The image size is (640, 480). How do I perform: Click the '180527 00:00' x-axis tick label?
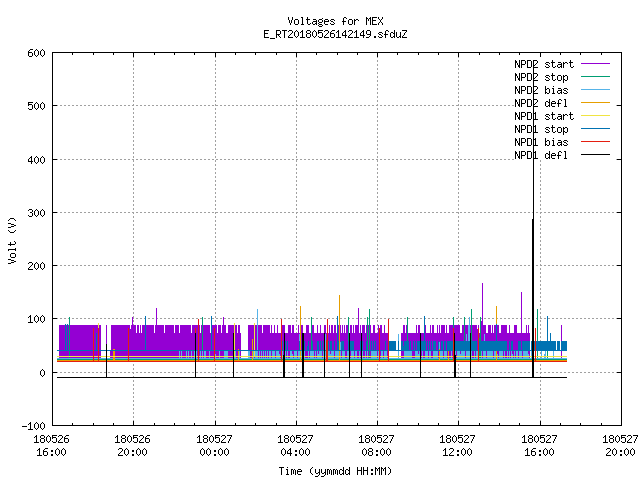[x=214, y=446]
